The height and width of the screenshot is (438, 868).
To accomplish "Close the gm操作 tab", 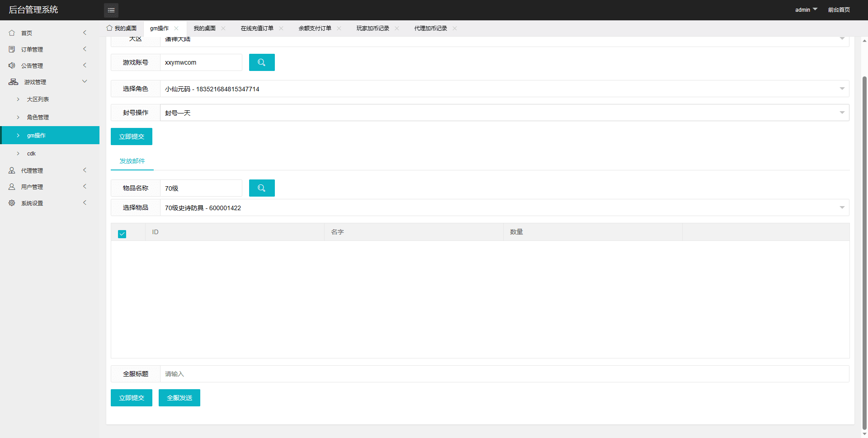I will pyautogui.click(x=176, y=28).
